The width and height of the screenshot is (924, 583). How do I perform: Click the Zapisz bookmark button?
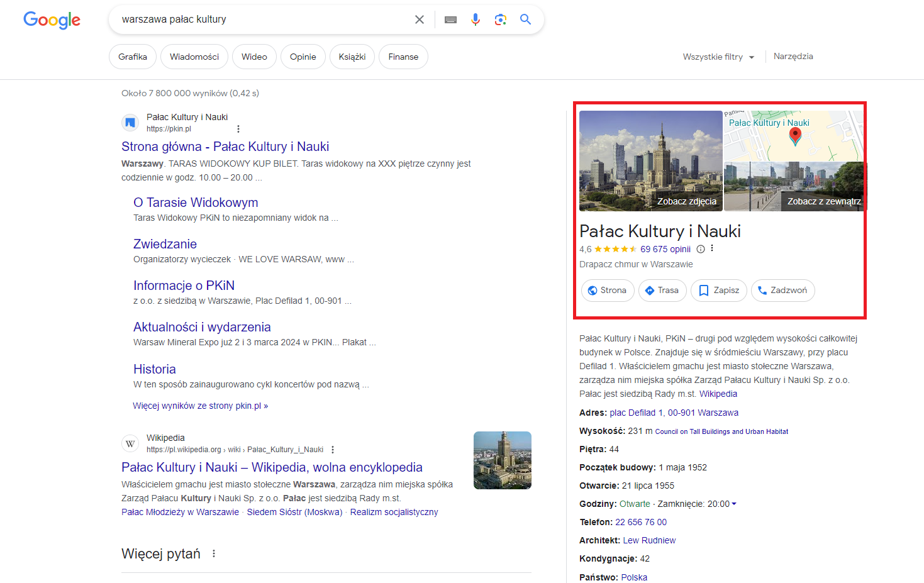pyautogui.click(x=719, y=291)
